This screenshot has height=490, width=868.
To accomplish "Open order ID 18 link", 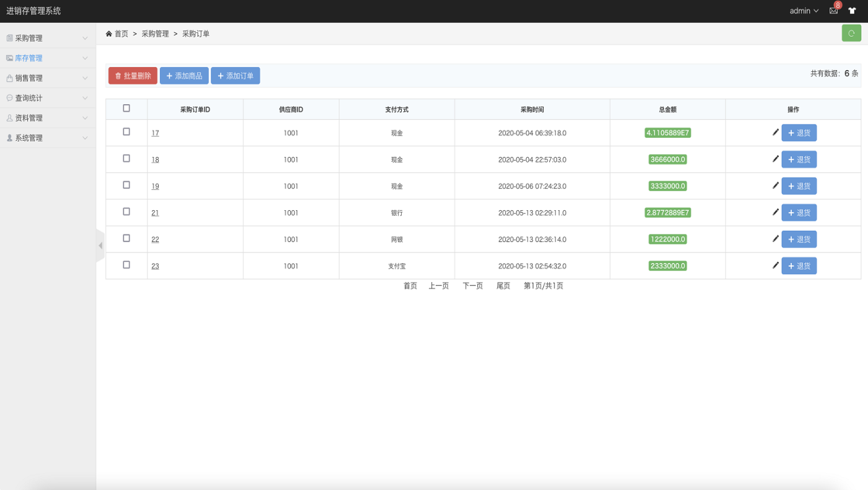I will coord(155,159).
